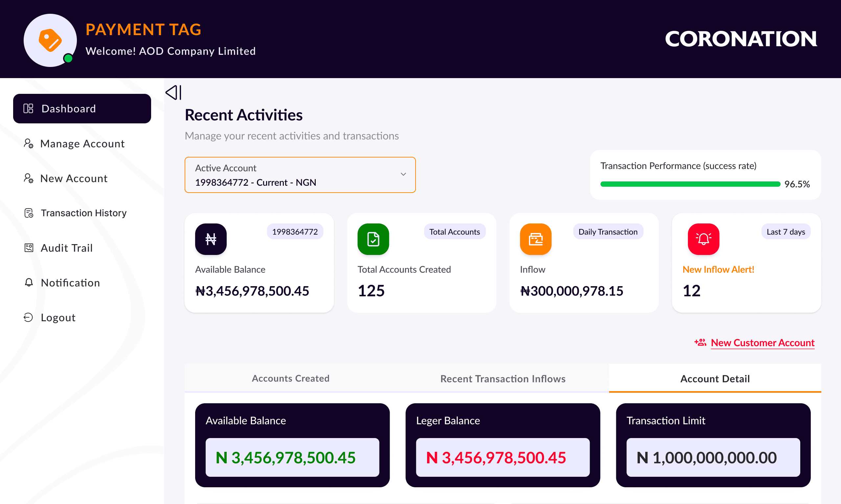Image resolution: width=841 pixels, height=504 pixels.
Task: Click the transaction success rate progress bar
Action: 690,184
